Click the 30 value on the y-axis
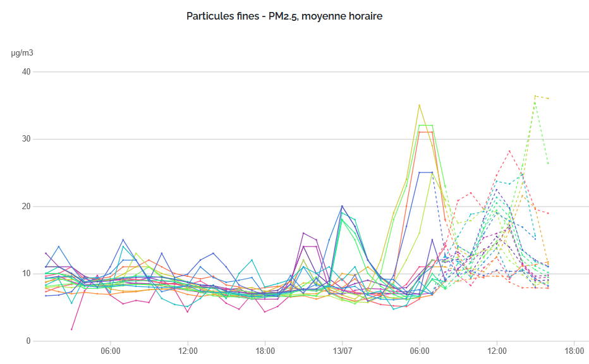The height and width of the screenshot is (364, 589). point(26,139)
